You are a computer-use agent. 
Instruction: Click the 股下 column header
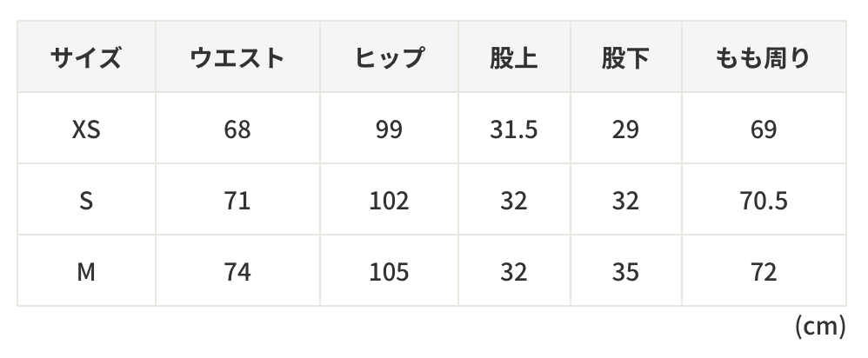(x=624, y=59)
